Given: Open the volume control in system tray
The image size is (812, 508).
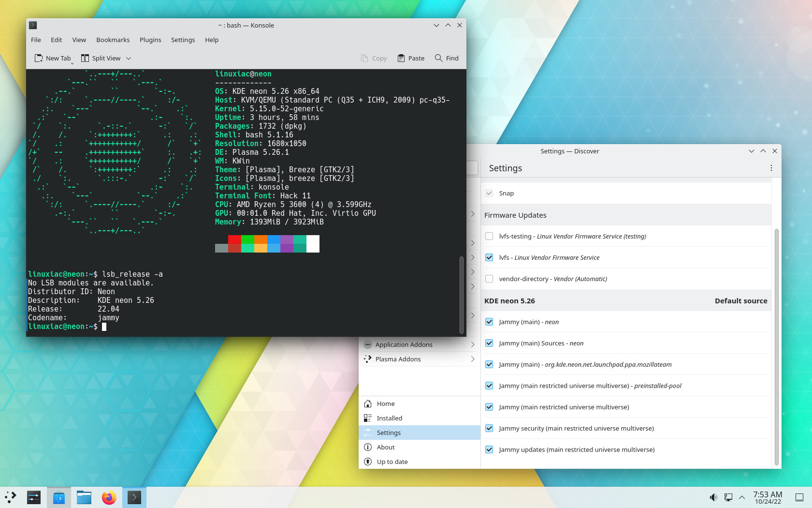Looking at the screenshot, I should click(x=713, y=497).
